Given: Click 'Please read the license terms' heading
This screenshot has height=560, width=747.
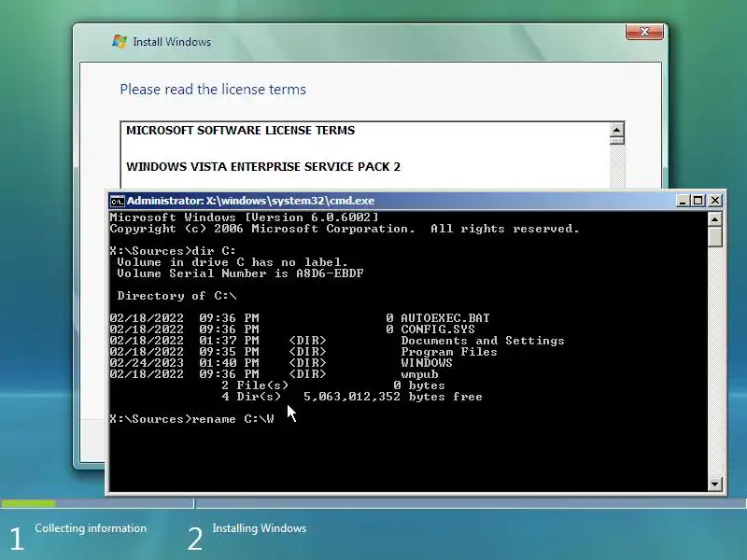Looking at the screenshot, I should (213, 90).
